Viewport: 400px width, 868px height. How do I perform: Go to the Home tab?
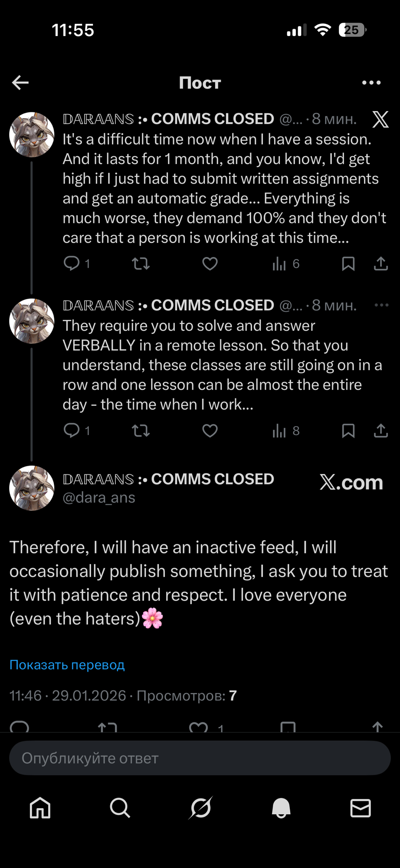point(40,808)
